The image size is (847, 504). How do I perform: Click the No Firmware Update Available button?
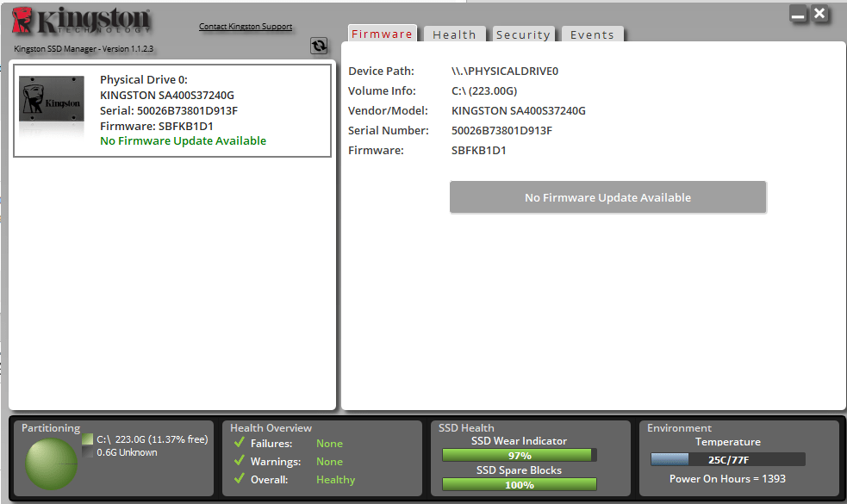(x=607, y=197)
